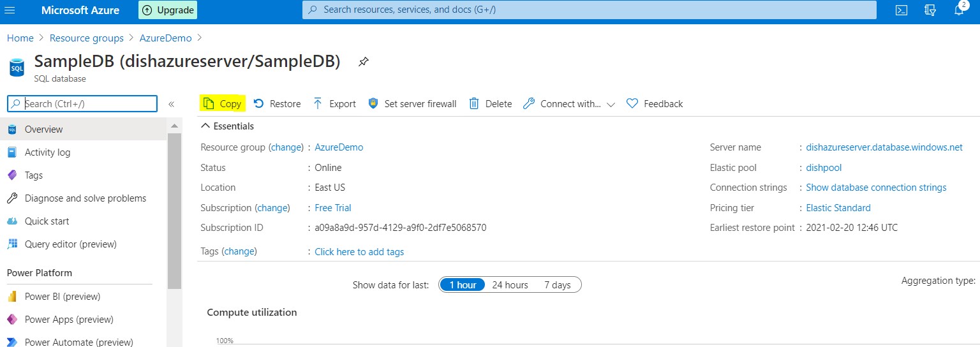Change tags link

point(239,251)
